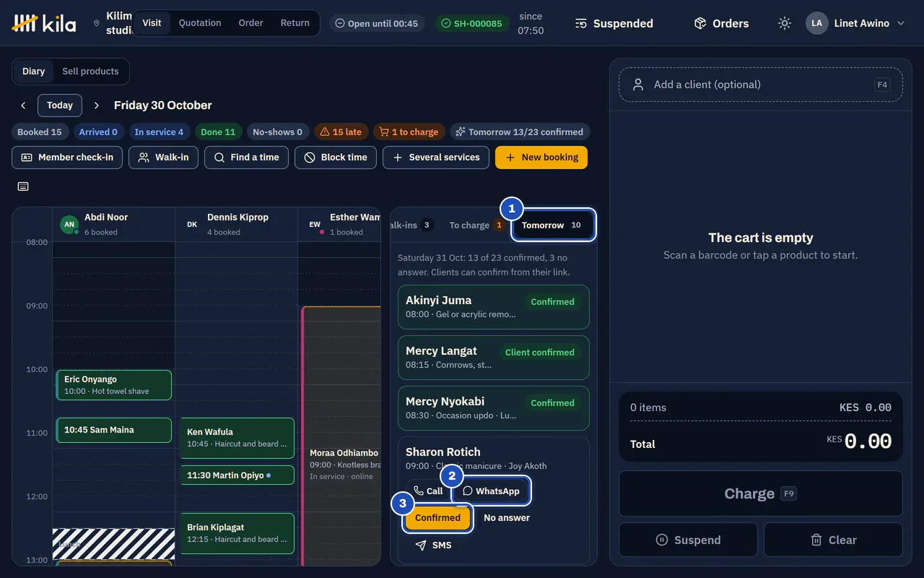Go to the previous day arrow
924x578 pixels.
[23, 105]
